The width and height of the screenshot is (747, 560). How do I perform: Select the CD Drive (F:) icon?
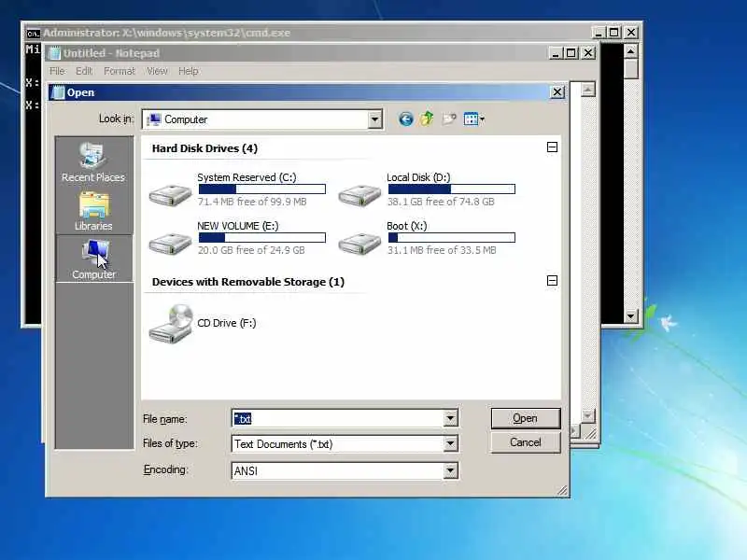(x=171, y=324)
